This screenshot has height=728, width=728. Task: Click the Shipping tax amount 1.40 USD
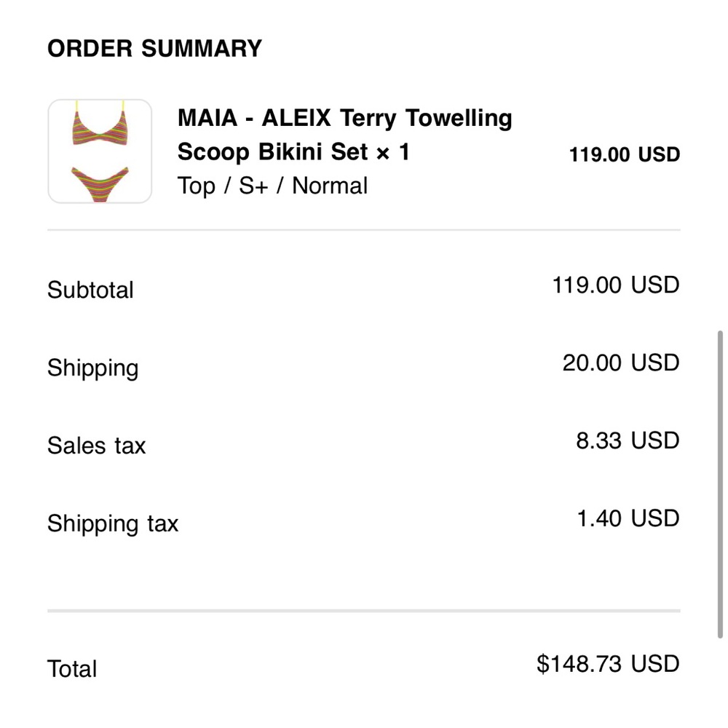(x=628, y=518)
